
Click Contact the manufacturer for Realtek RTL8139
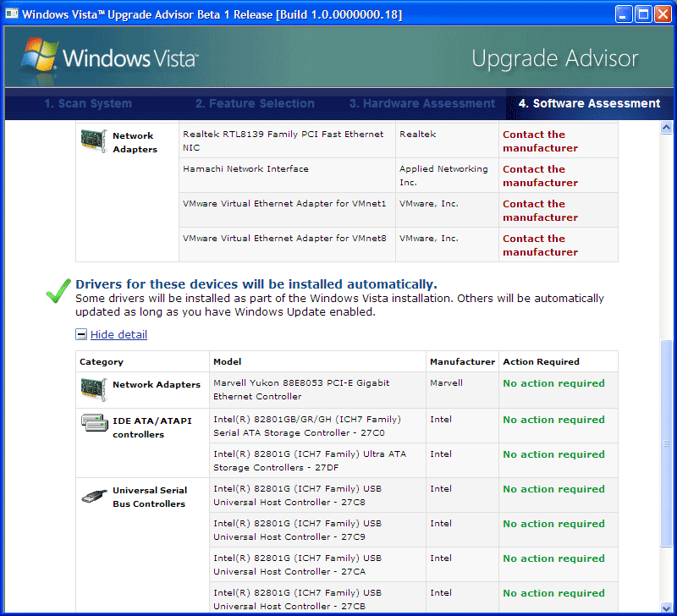pos(540,141)
